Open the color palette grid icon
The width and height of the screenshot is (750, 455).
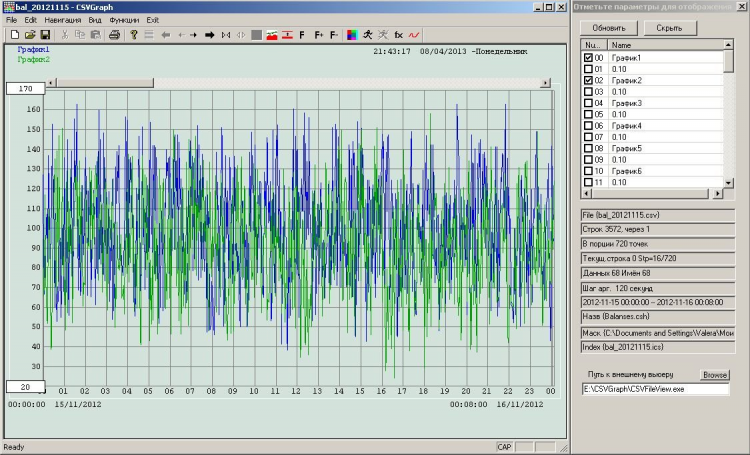pyautogui.click(x=351, y=35)
